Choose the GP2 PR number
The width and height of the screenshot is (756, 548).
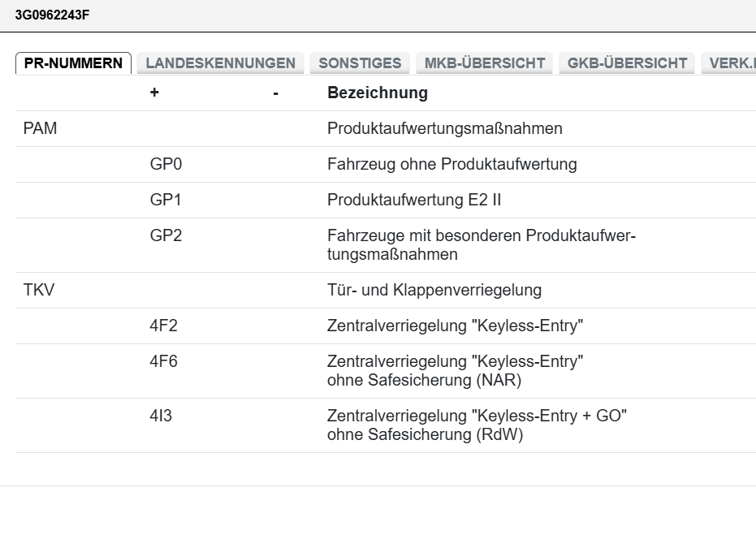(166, 236)
